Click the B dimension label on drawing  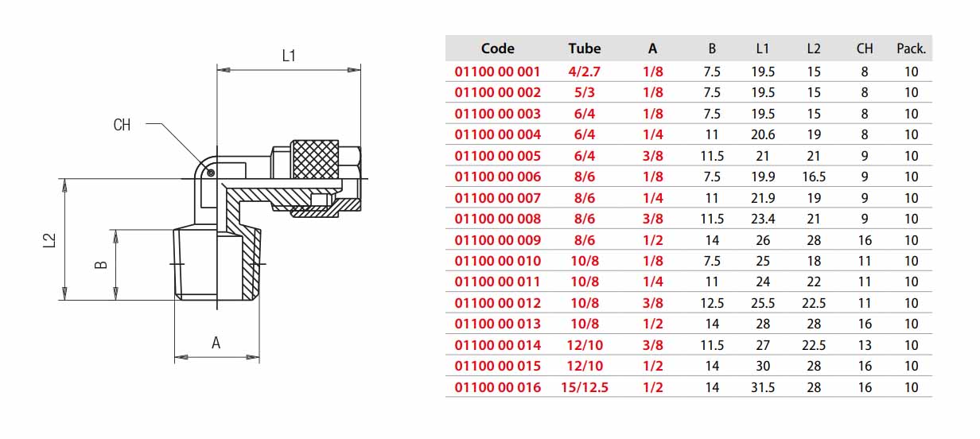pyautogui.click(x=101, y=265)
